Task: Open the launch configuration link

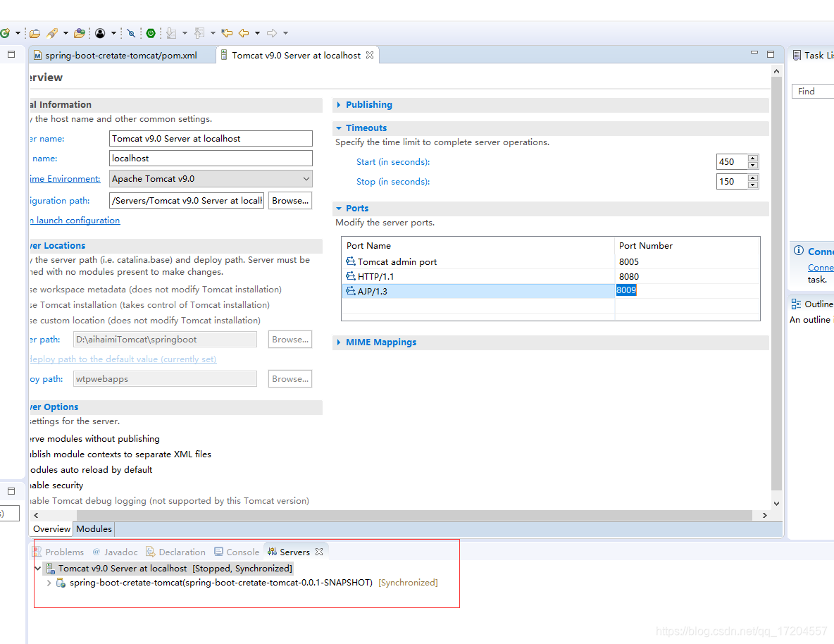Action: point(75,221)
